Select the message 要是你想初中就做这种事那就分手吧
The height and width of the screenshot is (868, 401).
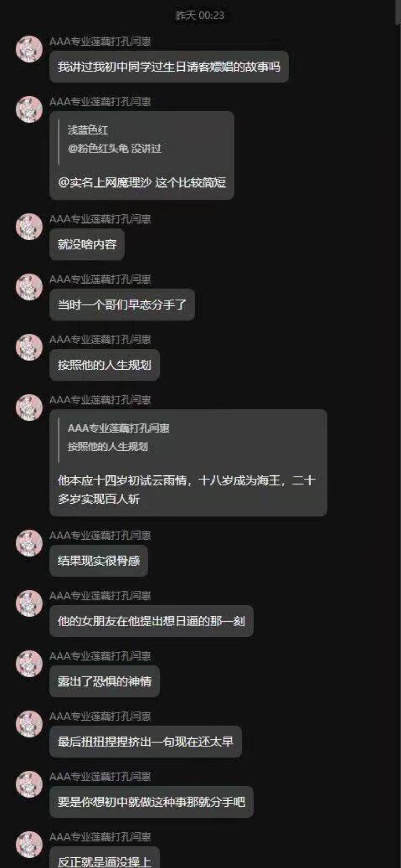click(x=151, y=802)
